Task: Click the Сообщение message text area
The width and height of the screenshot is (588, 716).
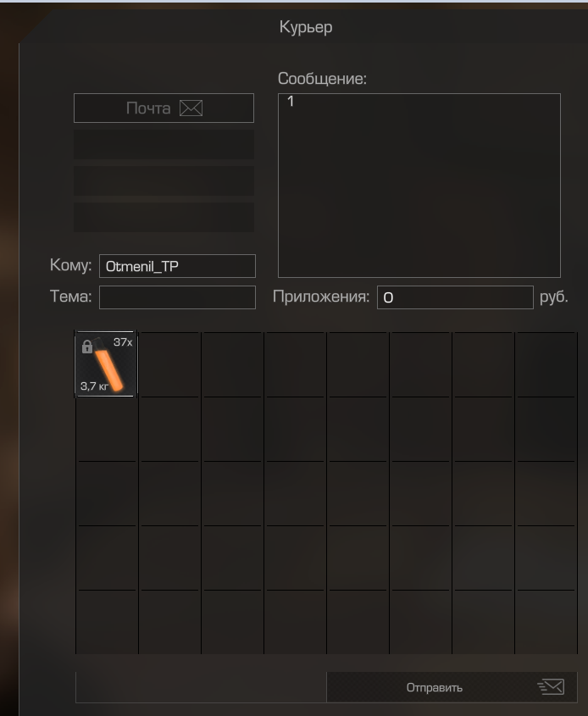Action: (419, 186)
